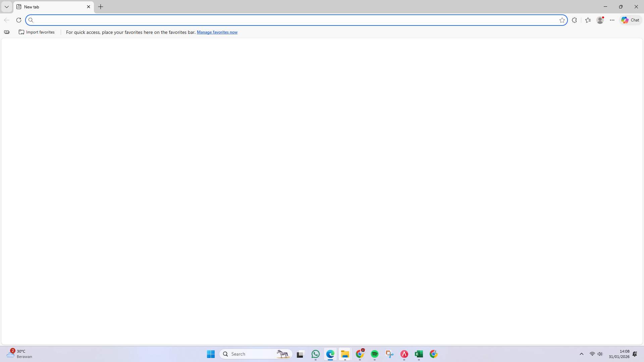Open the Snipping Tool from the taskbar

(x=389, y=354)
